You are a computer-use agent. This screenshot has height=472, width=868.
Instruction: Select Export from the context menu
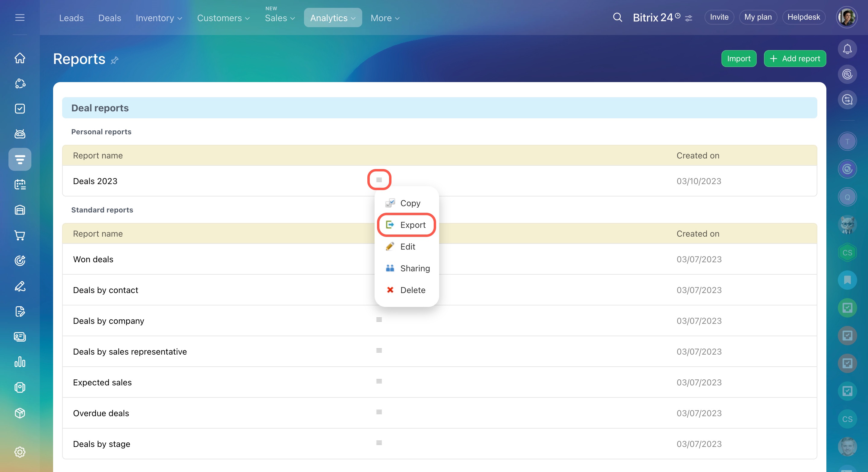[x=412, y=225]
